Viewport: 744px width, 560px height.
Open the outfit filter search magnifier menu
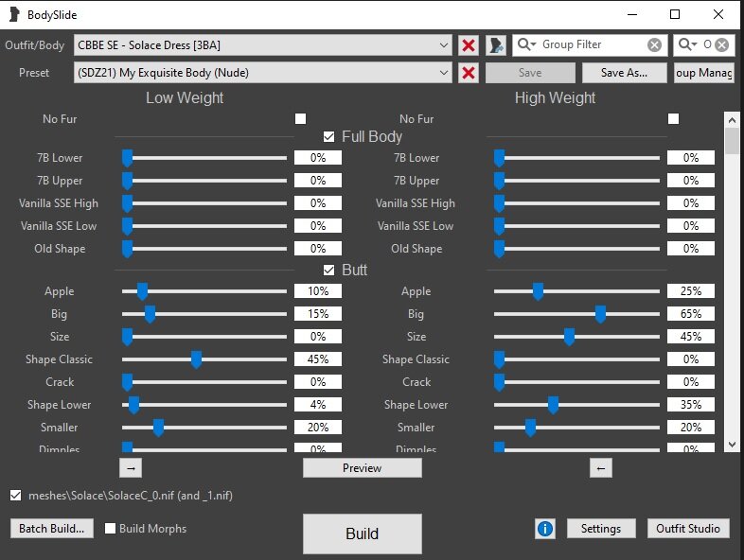tap(687, 44)
